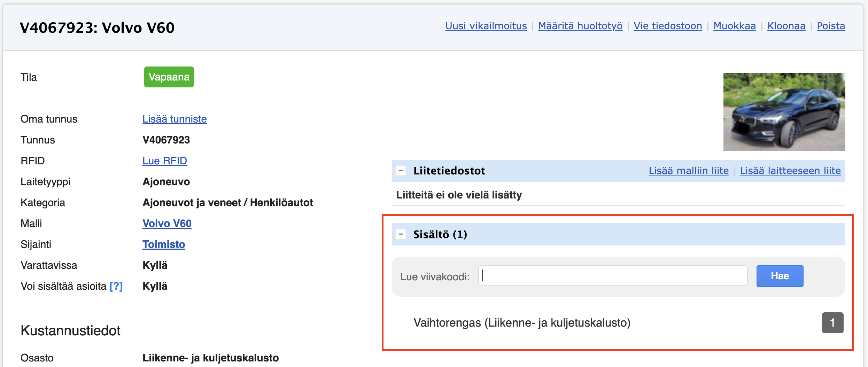Click the Laitetyyppi value Ajoneuvo
Viewport: 868px width, 367px height.
click(166, 182)
